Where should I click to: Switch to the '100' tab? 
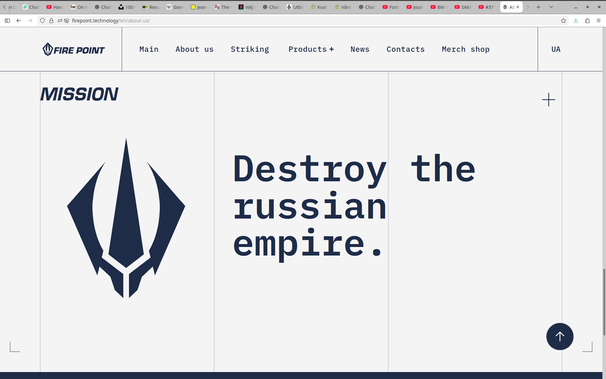[x=126, y=7]
